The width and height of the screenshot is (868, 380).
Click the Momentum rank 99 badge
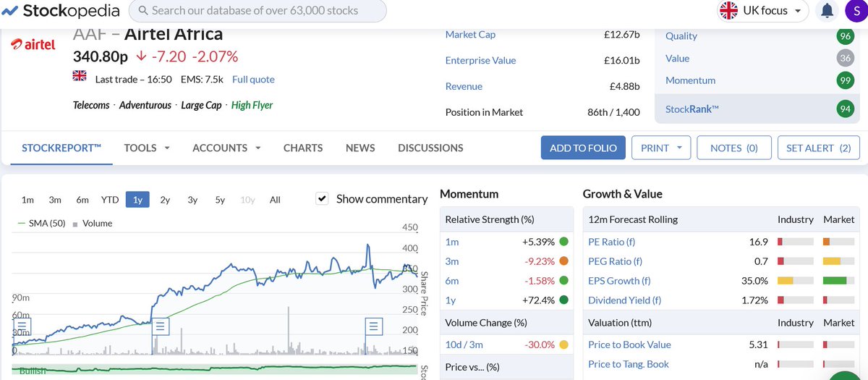[x=844, y=81]
